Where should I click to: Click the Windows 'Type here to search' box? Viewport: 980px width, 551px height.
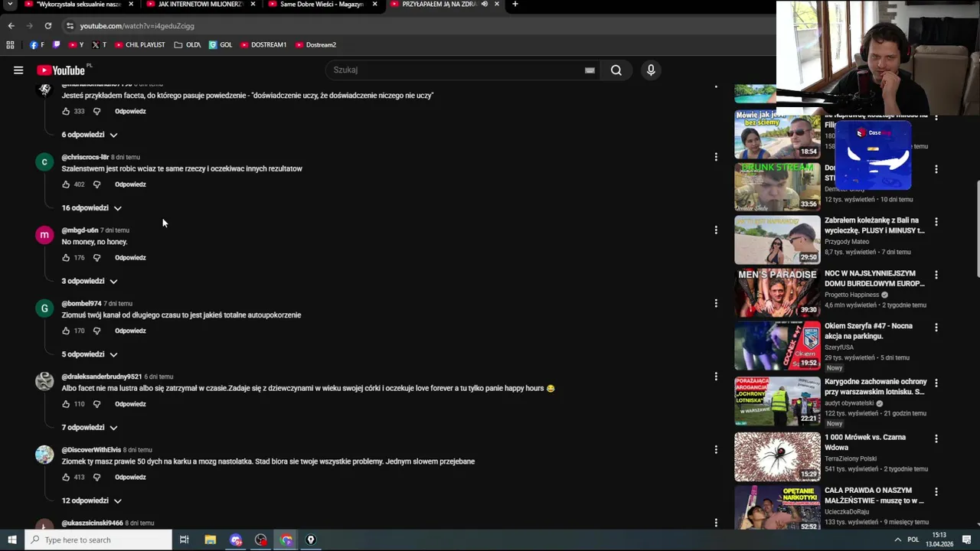tap(98, 540)
